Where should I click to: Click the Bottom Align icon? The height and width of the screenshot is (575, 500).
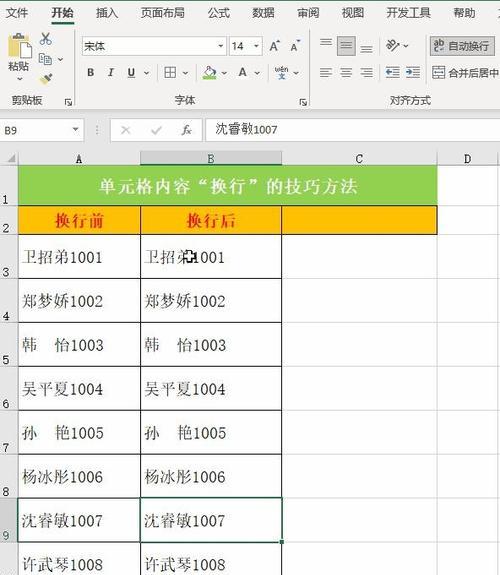click(x=366, y=47)
